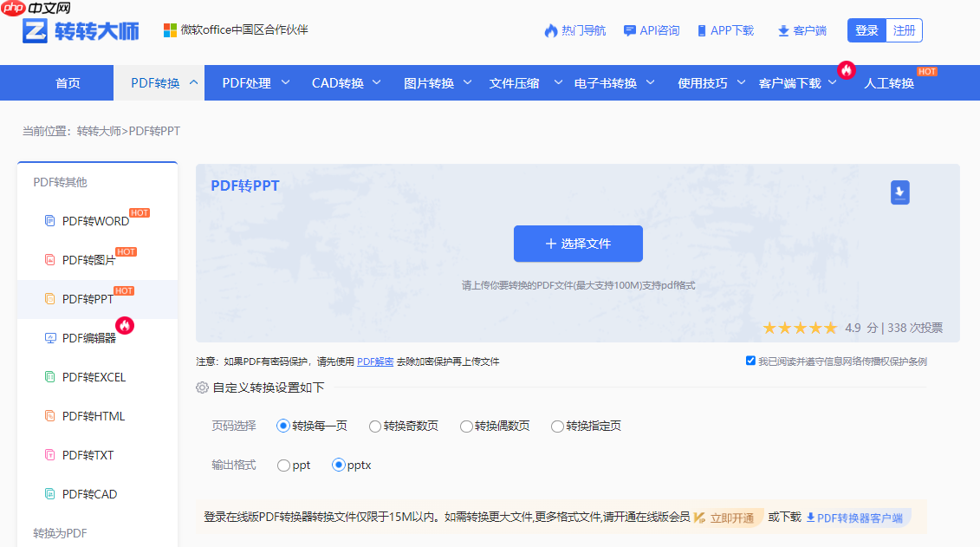The height and width of the screenshot is (547, 980).
Task: Click the 选择文件 upload button
Action: (x=578, y=244)
